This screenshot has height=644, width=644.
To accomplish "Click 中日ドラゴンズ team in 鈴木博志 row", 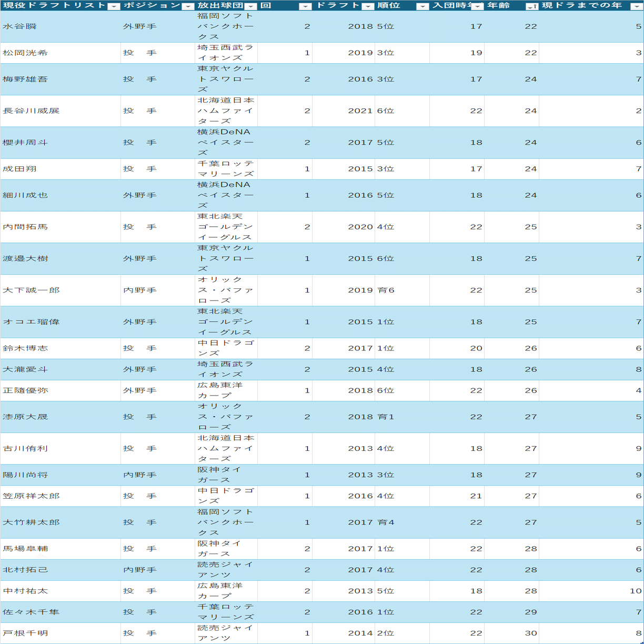I will (x=226, y=348).
